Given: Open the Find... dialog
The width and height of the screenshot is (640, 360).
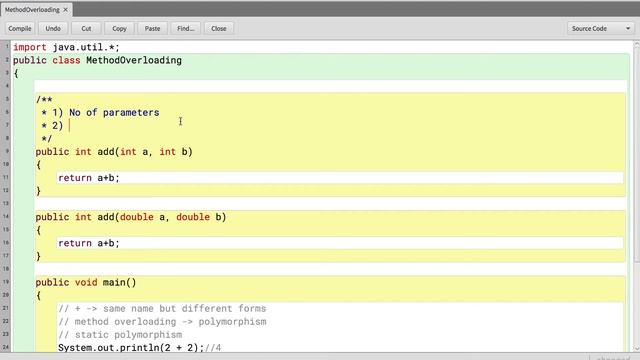Looking at the screenshot, I should coord(185,29).
